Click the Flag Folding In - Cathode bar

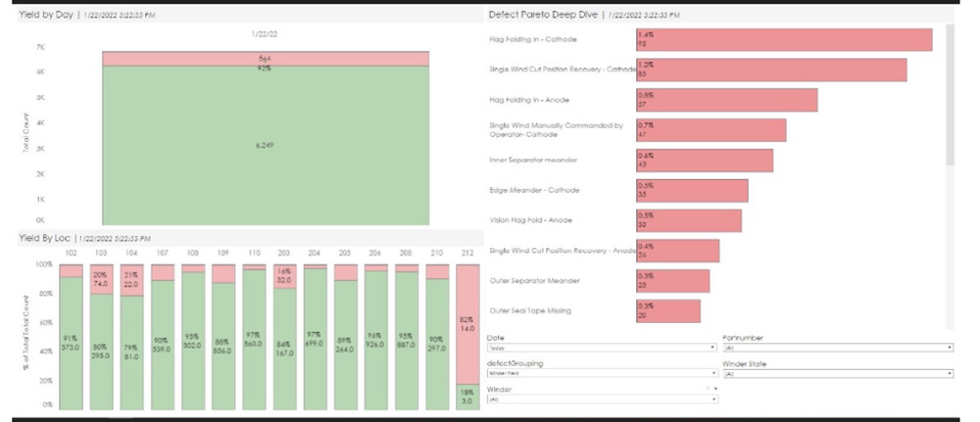pos(783,39)
